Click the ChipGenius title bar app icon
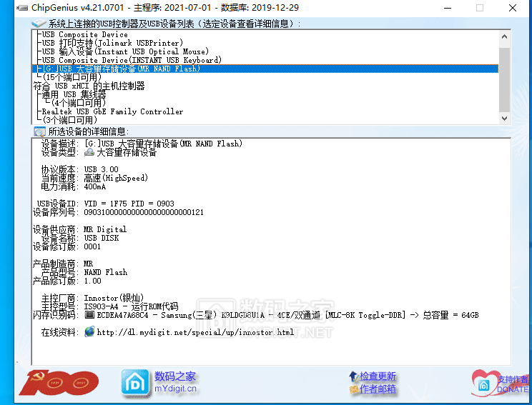 (x=23, y=7)
